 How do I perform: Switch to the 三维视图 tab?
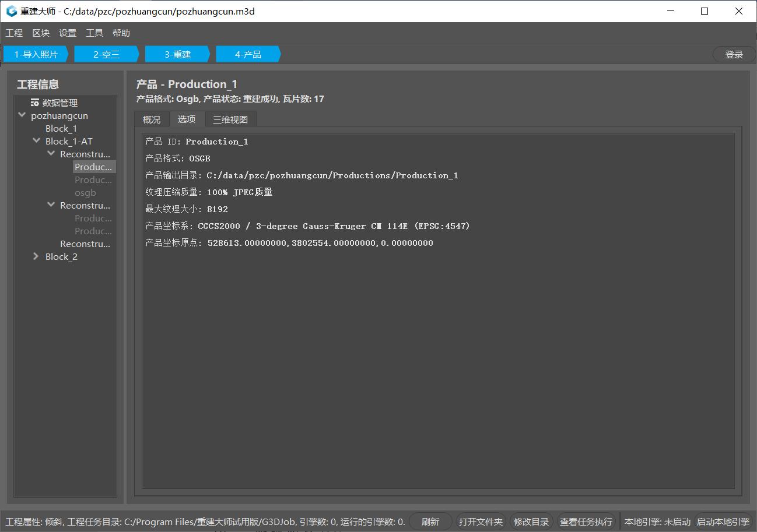coord(230,119)
